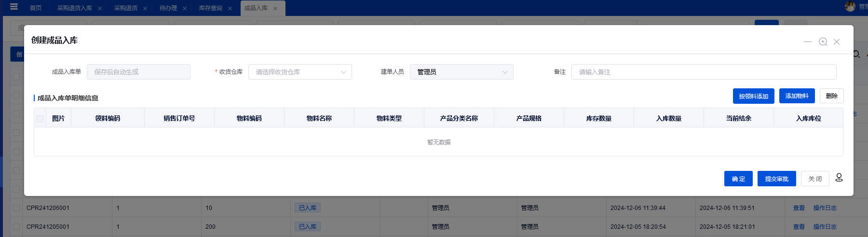Click the 已入库 tag in row CPR241206001

point(308,208)
